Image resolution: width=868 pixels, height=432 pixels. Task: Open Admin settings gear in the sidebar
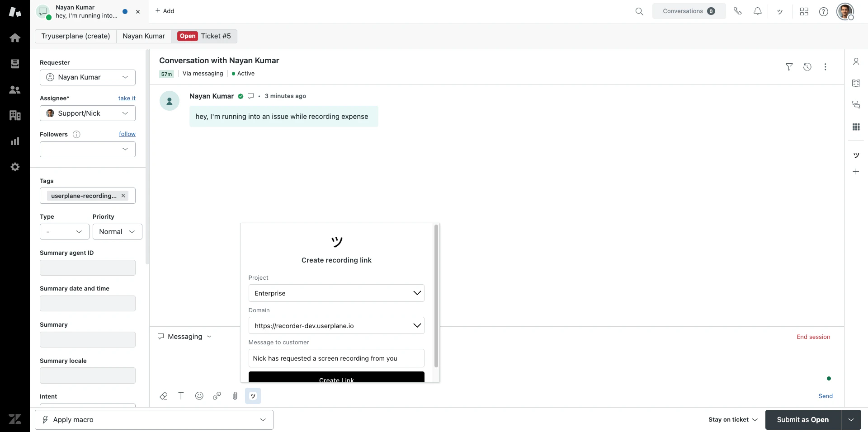[15, 167]
